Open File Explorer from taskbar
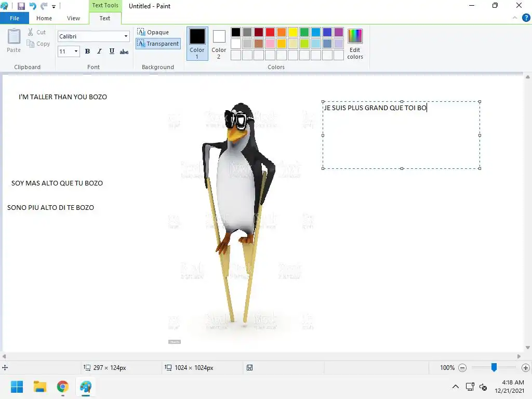The image size is (532, 399). click(39, 387)
